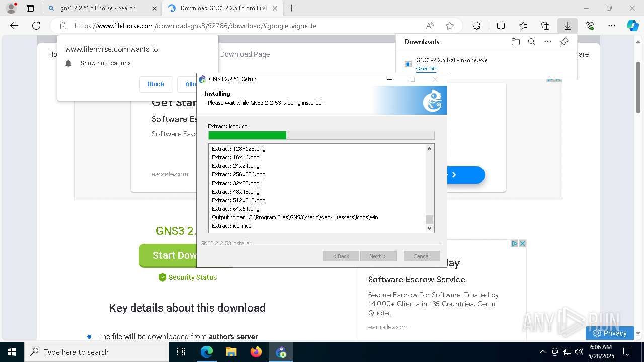
Task: Open Edge Settings and more ellipsis
Action: (612, 26)
